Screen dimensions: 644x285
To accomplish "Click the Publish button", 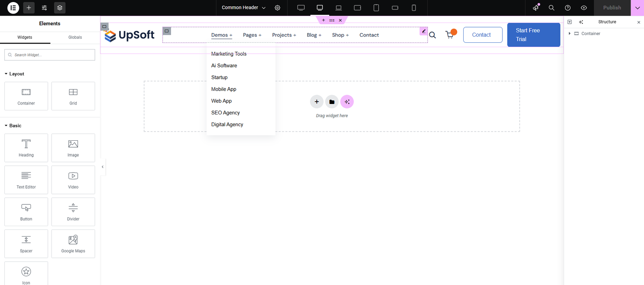I will tap(612, 8).
